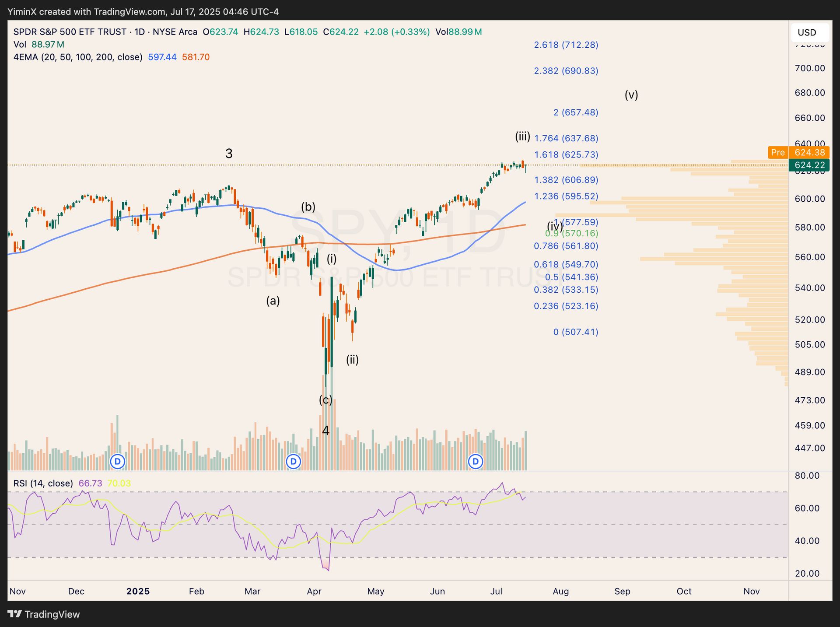Click the 80.00 RSI axis label
Screen dimensions: 840x627
807,476
